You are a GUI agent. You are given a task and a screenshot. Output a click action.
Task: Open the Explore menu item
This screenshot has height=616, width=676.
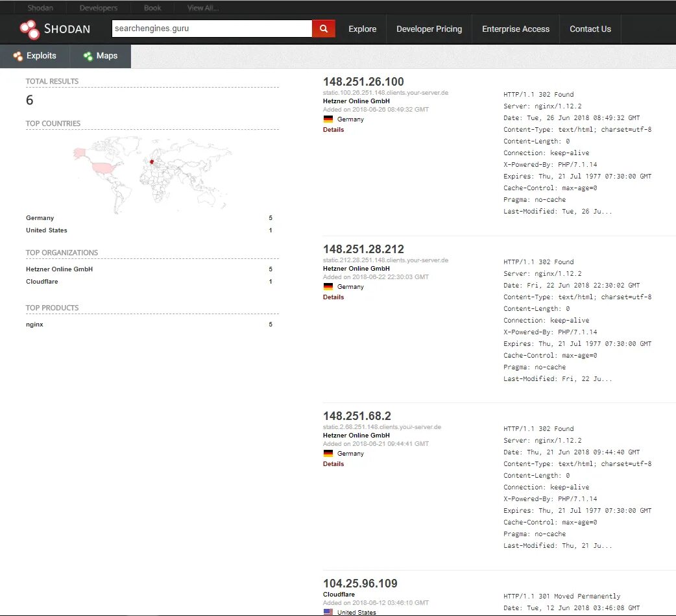coord(362,29)
